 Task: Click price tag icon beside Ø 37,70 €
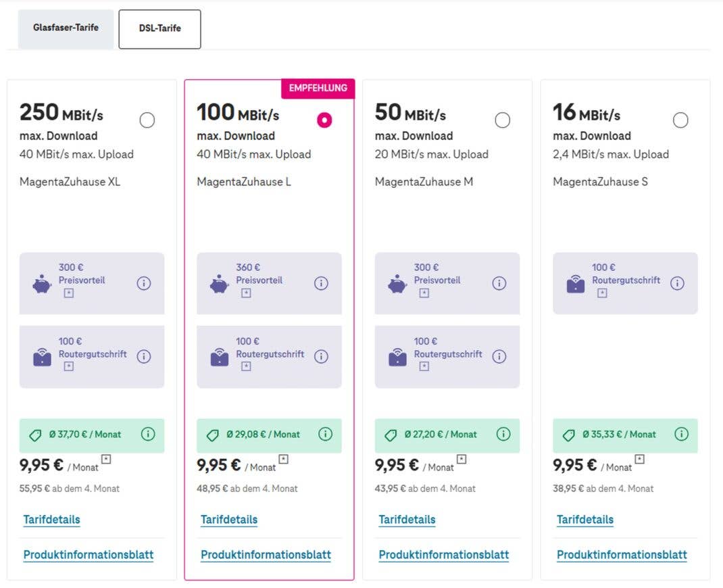(x=35, y=435)
